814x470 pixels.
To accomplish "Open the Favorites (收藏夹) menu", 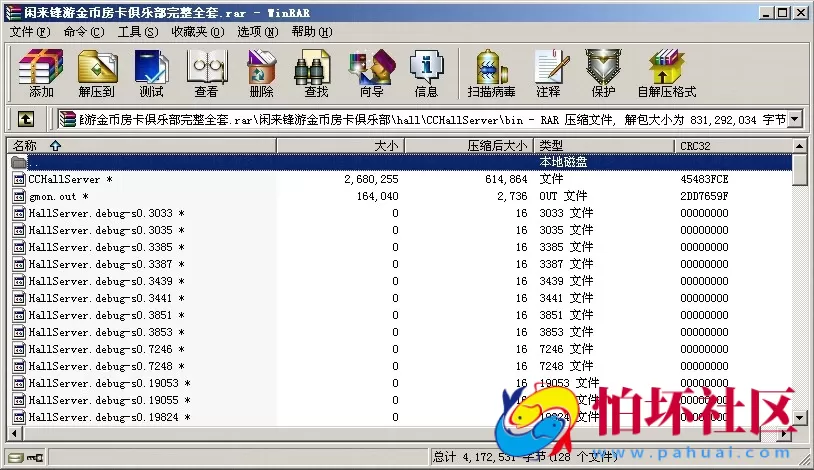I will click(198, 32).
